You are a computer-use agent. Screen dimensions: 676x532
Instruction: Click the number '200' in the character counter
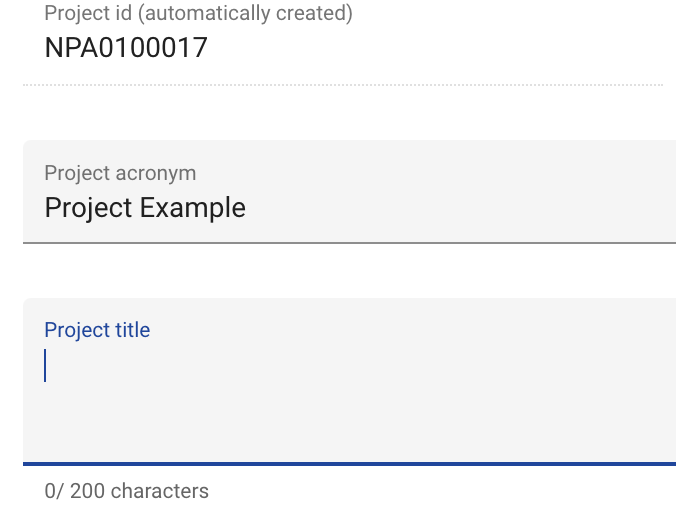88,491
